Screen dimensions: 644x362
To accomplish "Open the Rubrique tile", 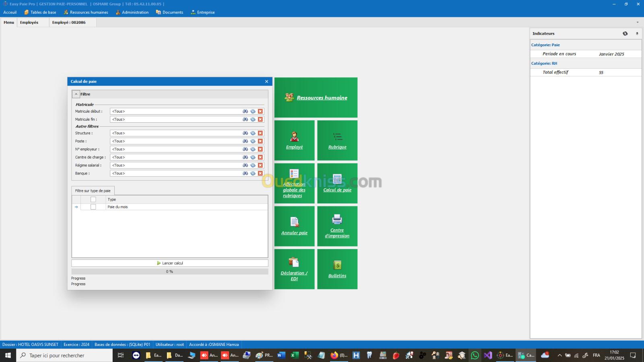I will tap(337, 140).
